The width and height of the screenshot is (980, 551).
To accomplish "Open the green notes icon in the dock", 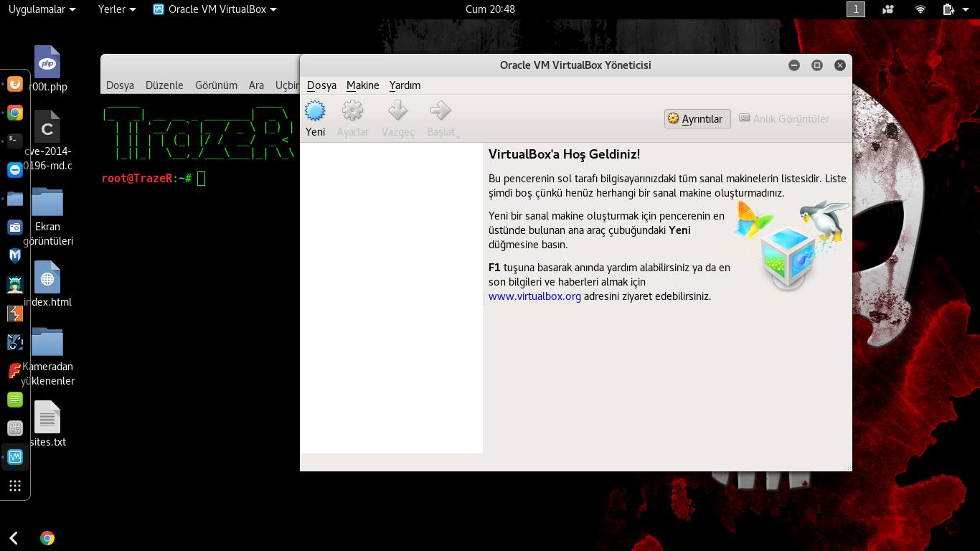I will tap(15, 400).
